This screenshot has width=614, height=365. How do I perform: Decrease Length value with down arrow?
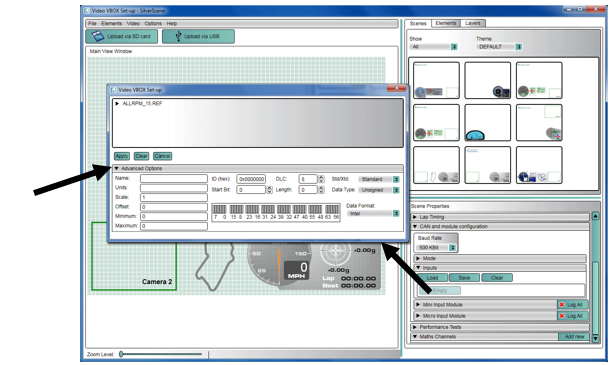click(x=321, y=192)
